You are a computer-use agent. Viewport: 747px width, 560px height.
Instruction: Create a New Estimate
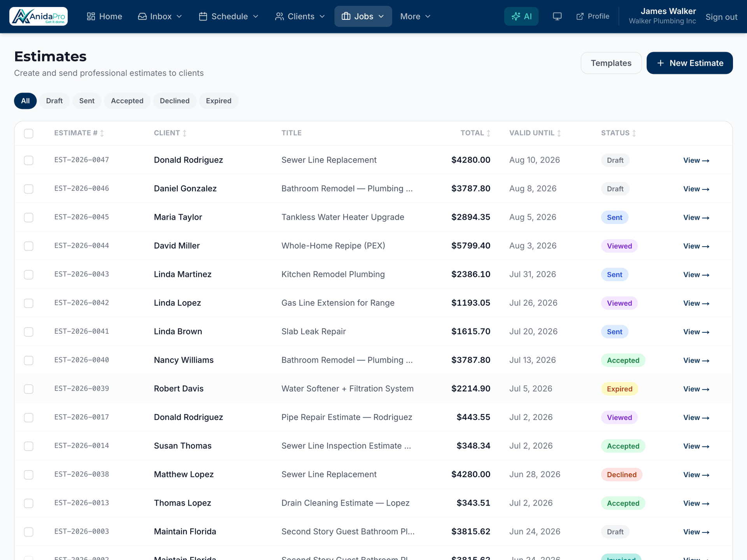tap(689, 63)
